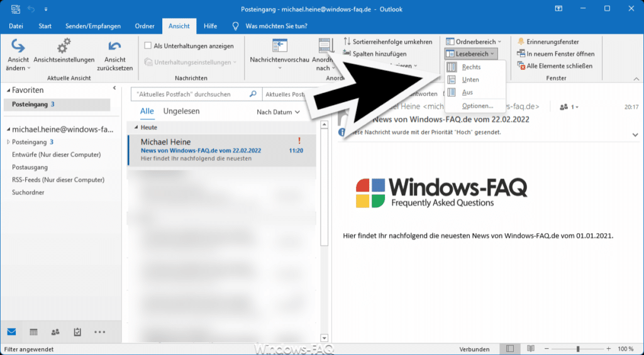Viewport: 644px width, 355px height.
Task: Click the Erinnerungsfenster bell icon
Action: [x=521, y=42]
